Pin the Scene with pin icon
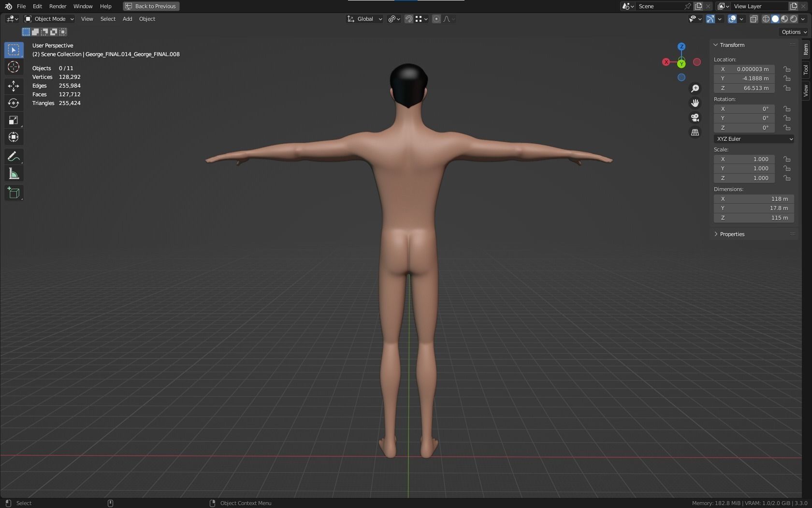The width and height of the screenshot is (812, 508). point(688,6)
